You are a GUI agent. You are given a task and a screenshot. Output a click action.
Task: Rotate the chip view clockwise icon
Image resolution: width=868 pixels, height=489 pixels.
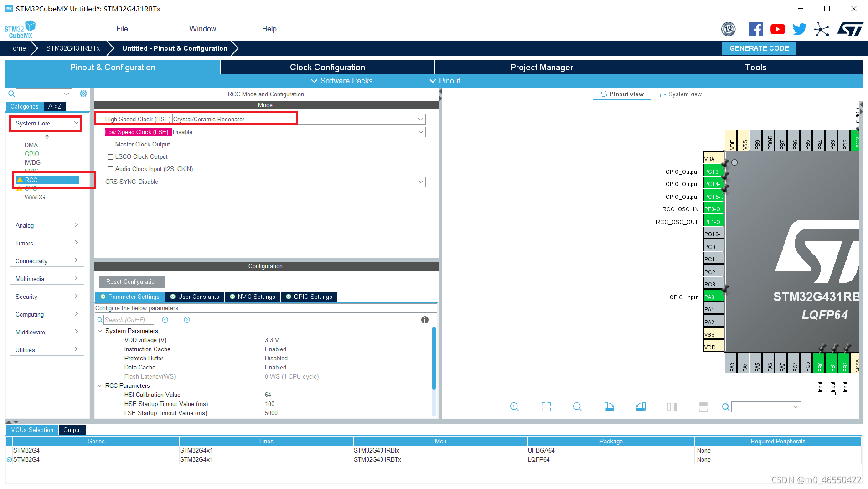609,407
